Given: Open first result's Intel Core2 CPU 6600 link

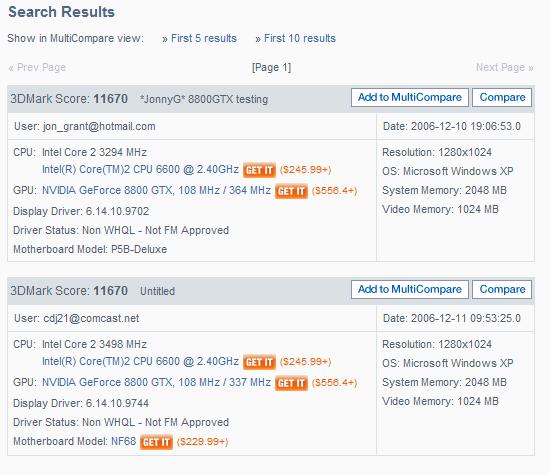Looking at the screenshot, I should (x=140, y=169).
